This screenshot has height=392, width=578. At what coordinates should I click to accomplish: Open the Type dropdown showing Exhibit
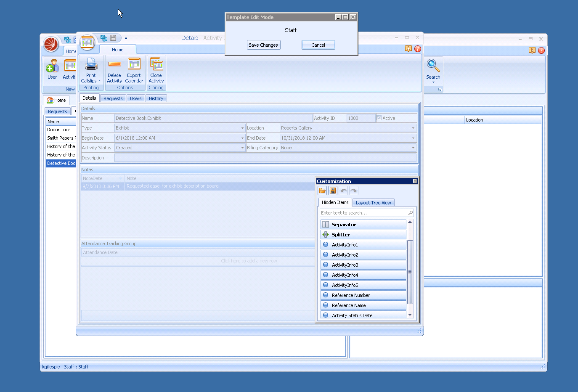pos(243,128)
